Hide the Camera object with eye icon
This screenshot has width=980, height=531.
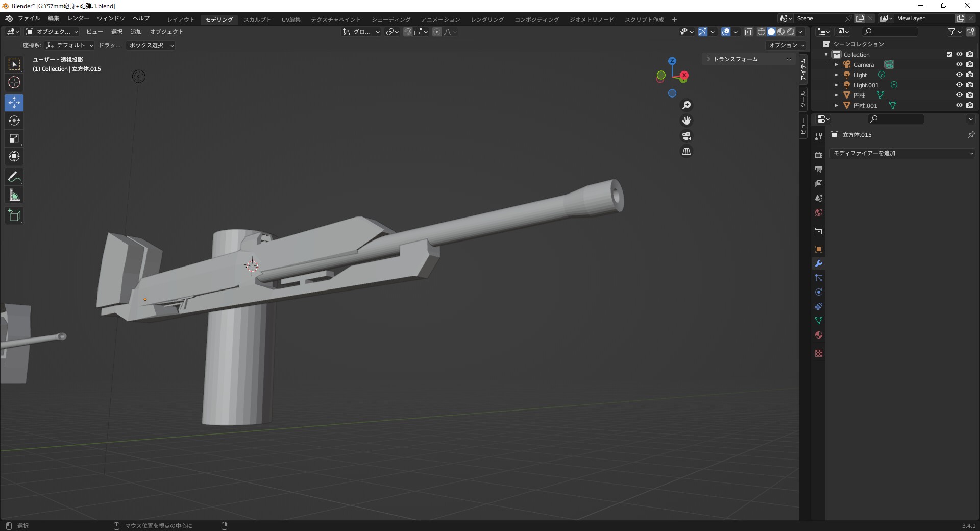click(959, 64)
